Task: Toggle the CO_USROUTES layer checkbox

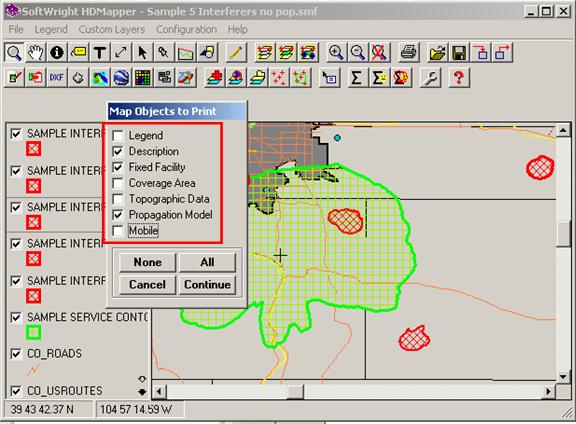Action: tap(16, 391)
